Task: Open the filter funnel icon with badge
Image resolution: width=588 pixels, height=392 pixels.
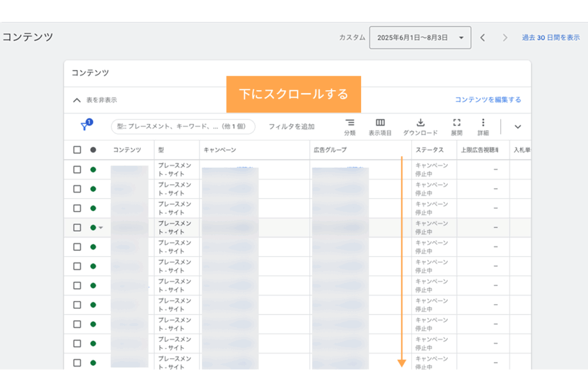Action: pyautogui.click(x=86, y=125)
